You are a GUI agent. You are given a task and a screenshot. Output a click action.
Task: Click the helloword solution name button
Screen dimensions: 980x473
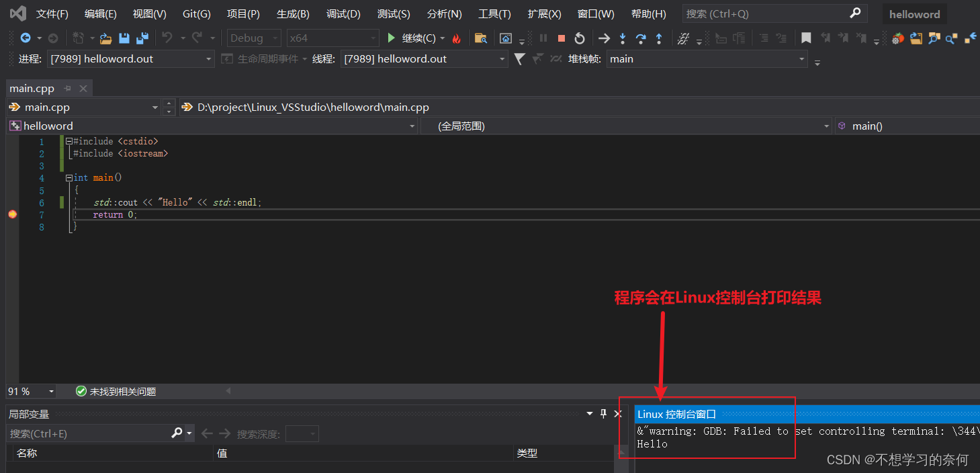click(x=915, y=14)
